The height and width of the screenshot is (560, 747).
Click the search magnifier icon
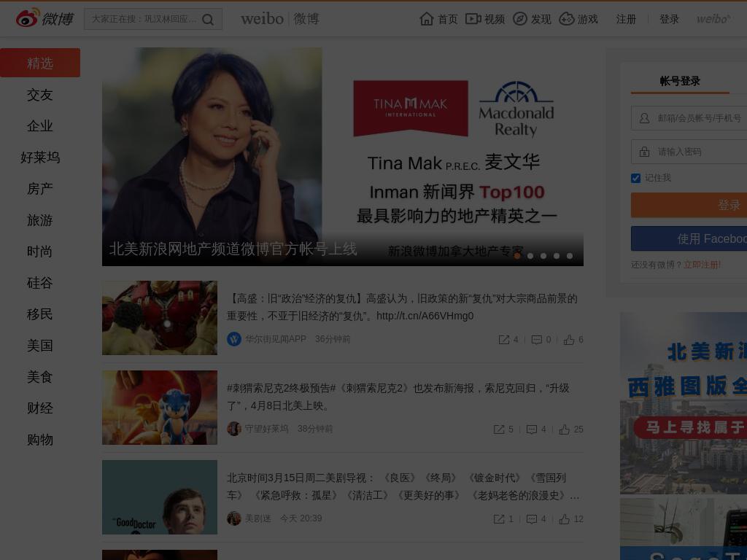pyautogui.click(x=208, y=20)
